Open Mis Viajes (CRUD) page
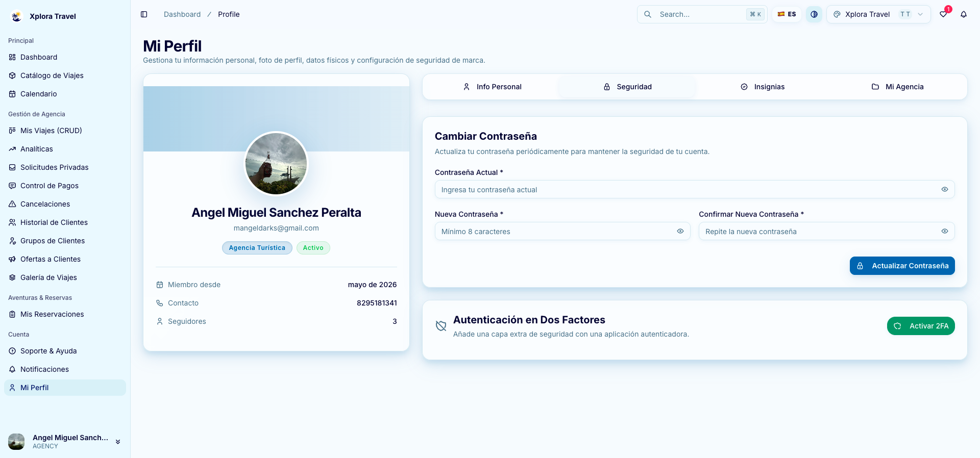Viewport: 980px width, 458px height. [65, 131]
